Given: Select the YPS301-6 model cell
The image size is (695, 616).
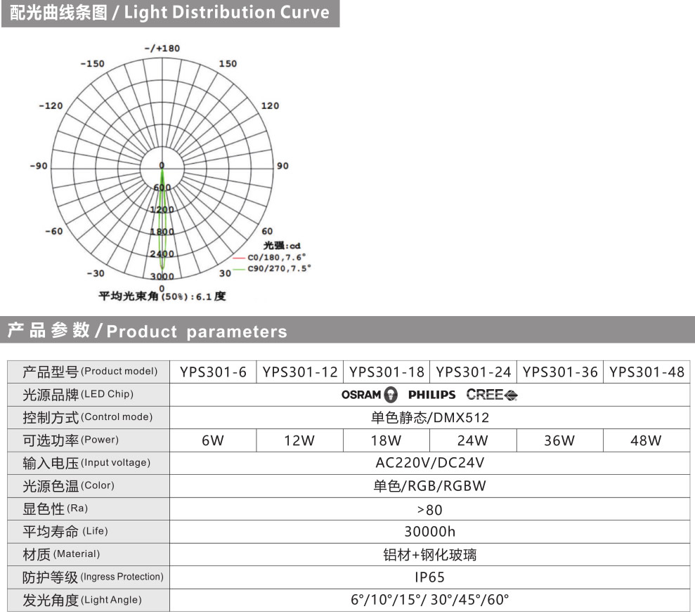Looking at the screenshot, I should coord(213,372).
